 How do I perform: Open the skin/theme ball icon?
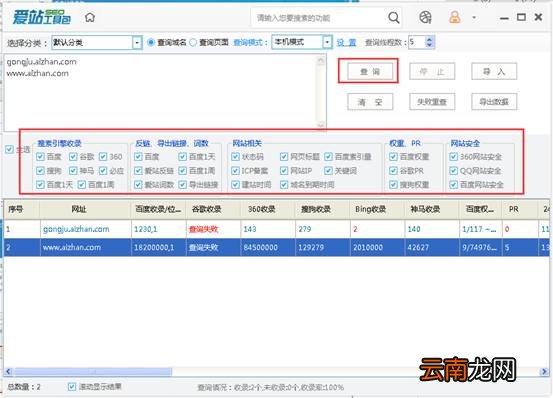pos(425,17)
